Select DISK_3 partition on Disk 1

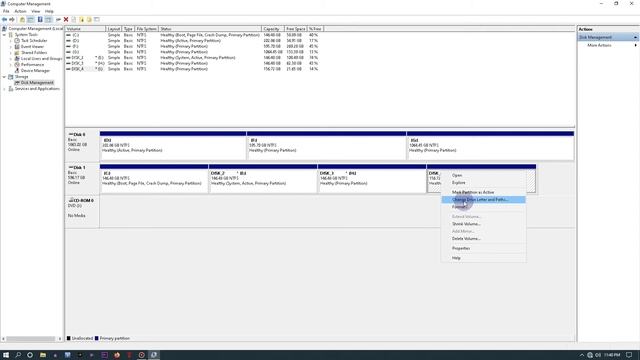coord(372,179)
